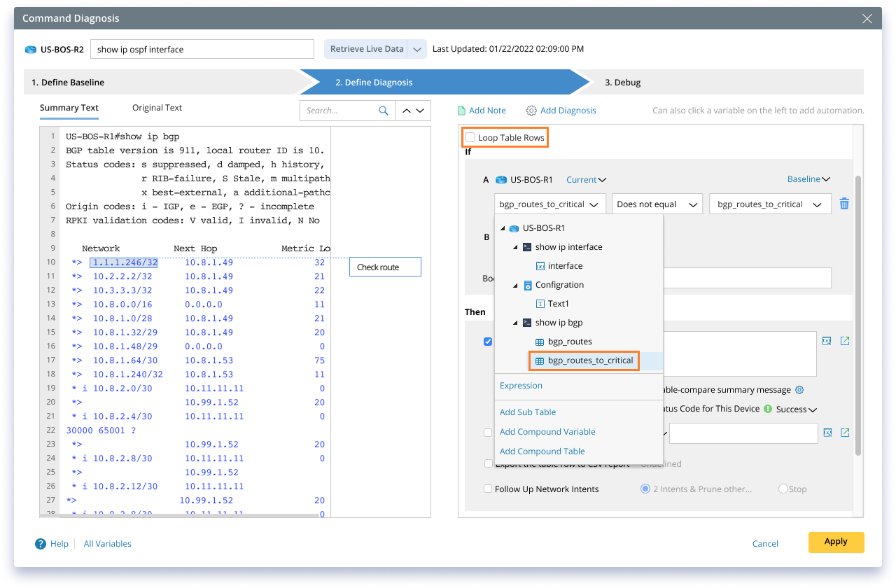Click the Add Note page icon
The width and height of the screenshot is (896, 588).
click(x=461, y=111)
